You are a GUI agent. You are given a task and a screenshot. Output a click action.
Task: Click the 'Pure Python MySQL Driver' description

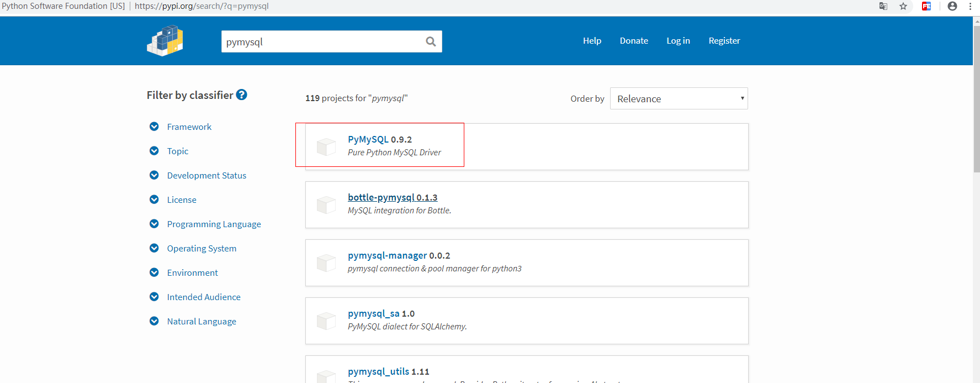pos(394,153)
